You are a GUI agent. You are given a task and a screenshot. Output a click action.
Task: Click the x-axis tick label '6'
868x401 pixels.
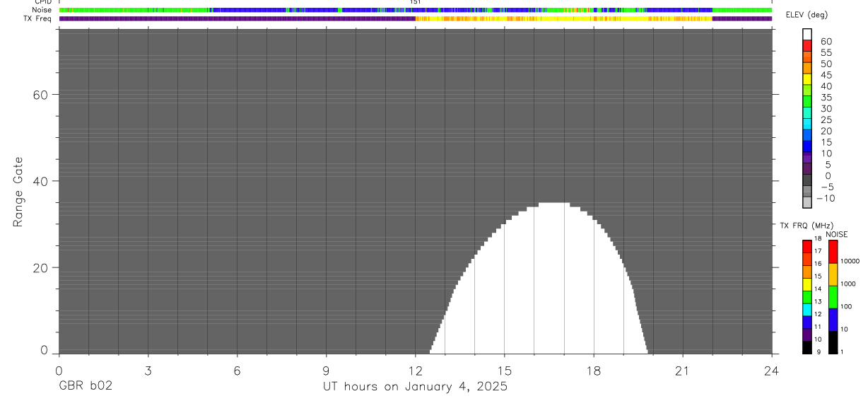pos(237,371)
